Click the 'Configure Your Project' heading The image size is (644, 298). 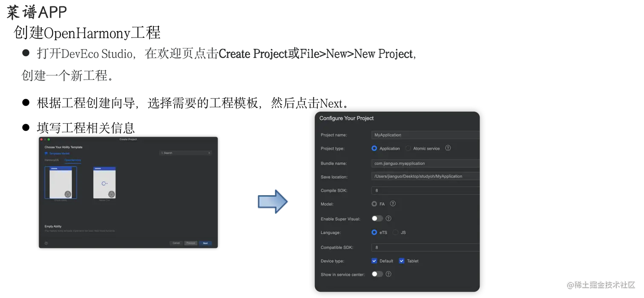coord(347,118)
